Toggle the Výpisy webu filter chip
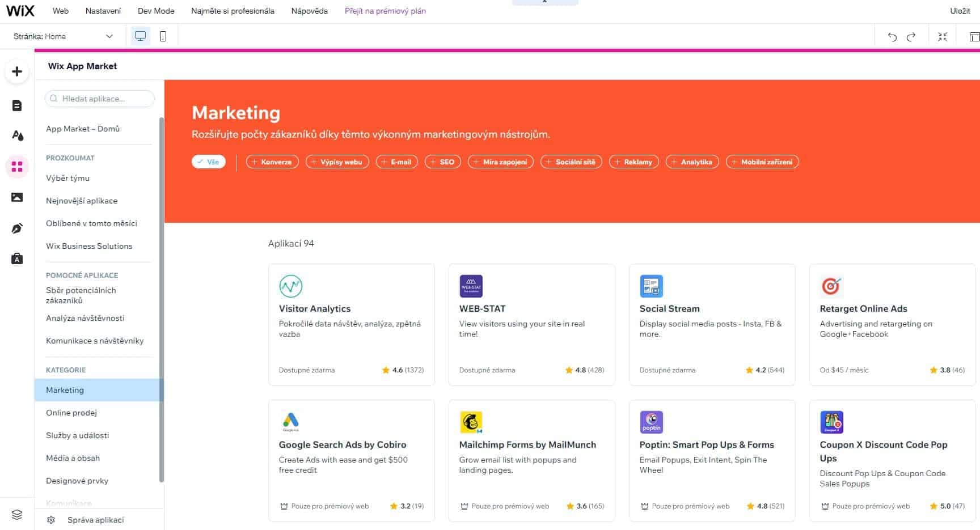Screen dimensions: 980x530 pyautogui.click(x=337, y=162)
